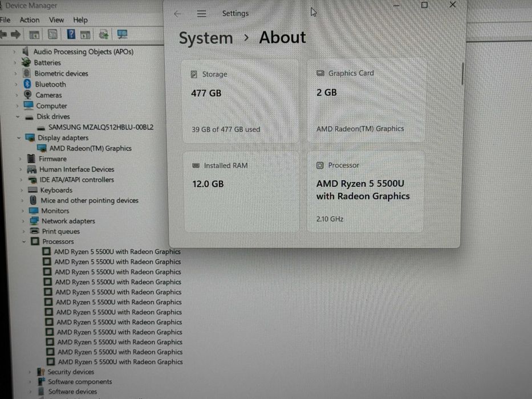This screenshot has width=532, height=399.
Task: Click the Settings window vertical scrollbar
Action: click(x=462, y=74)
